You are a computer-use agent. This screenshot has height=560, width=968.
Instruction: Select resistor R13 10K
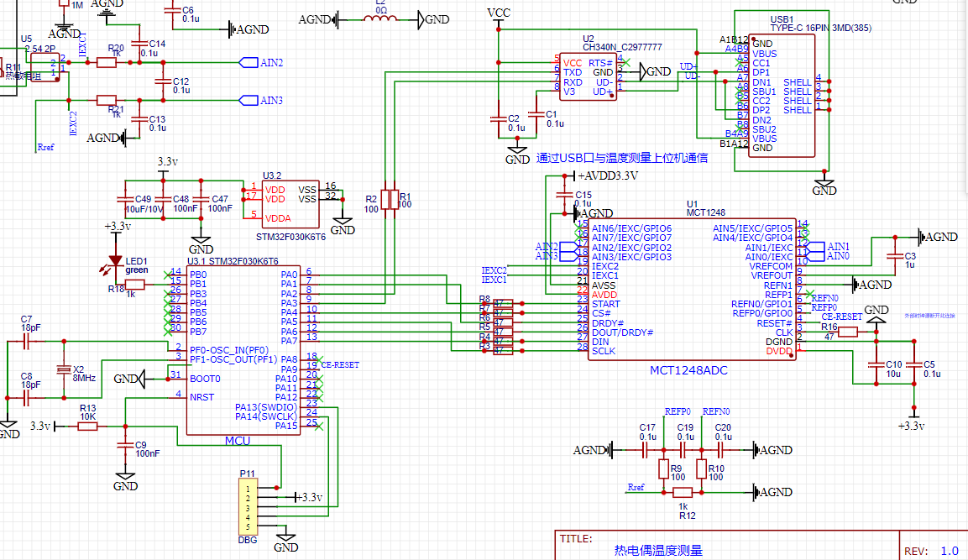(x=87, y=426)
